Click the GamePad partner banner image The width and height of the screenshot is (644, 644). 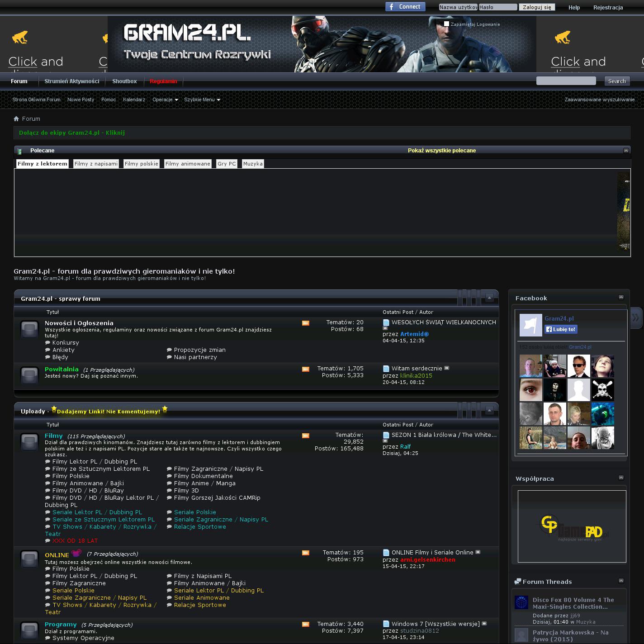pos(572,526)
